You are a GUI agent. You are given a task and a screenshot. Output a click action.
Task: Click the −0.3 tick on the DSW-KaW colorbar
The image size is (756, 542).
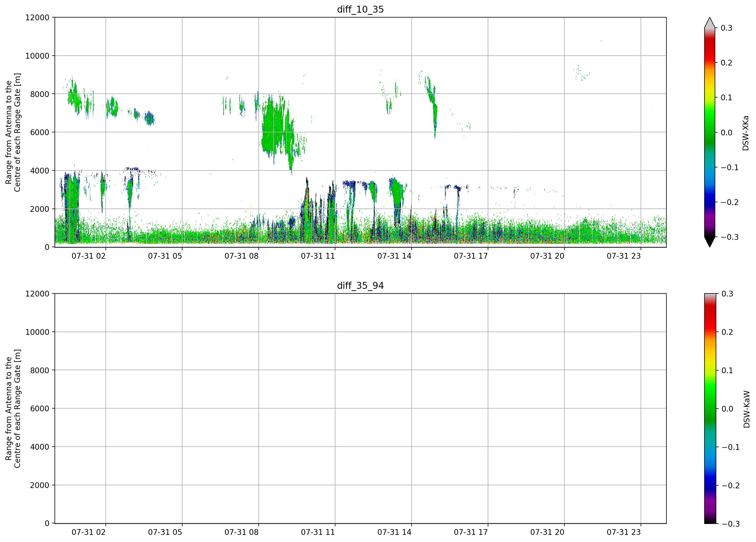pyautogui.click(x=730, y=524)
